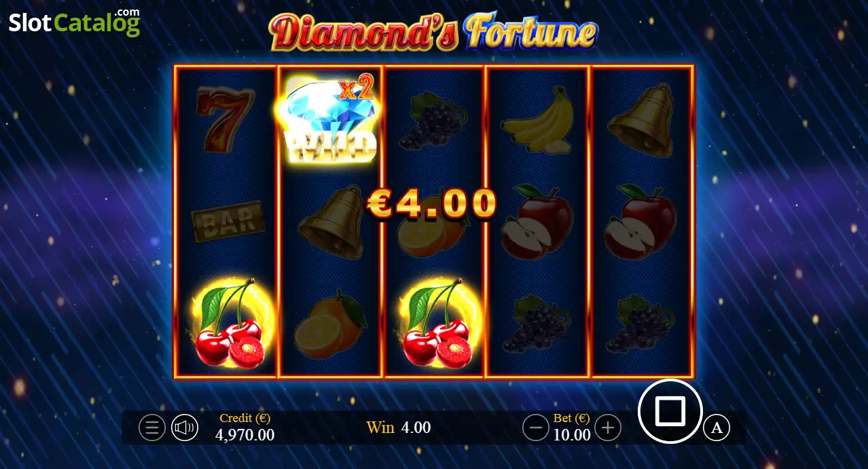
Task: Click the BAR symbol on first reel
Action: pyautogui.click(x=228, y=220)
